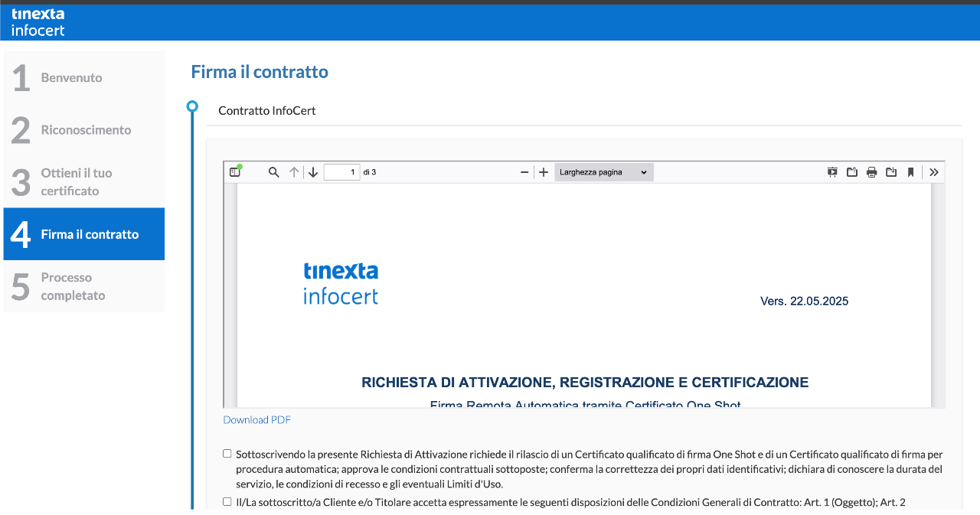The height and width of the screenshot is (515, 980).
Task: Zoom out the PDF with minus
Action: click(524, 172)
